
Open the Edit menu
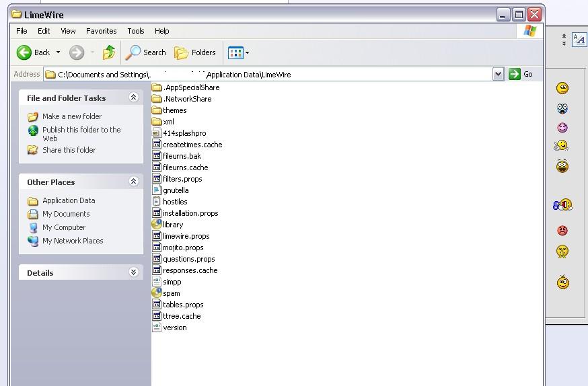click(44, 31)
